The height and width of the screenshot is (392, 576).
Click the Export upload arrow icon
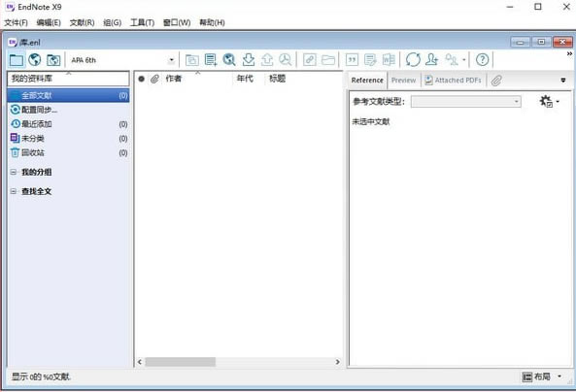(x=267, y=59)
